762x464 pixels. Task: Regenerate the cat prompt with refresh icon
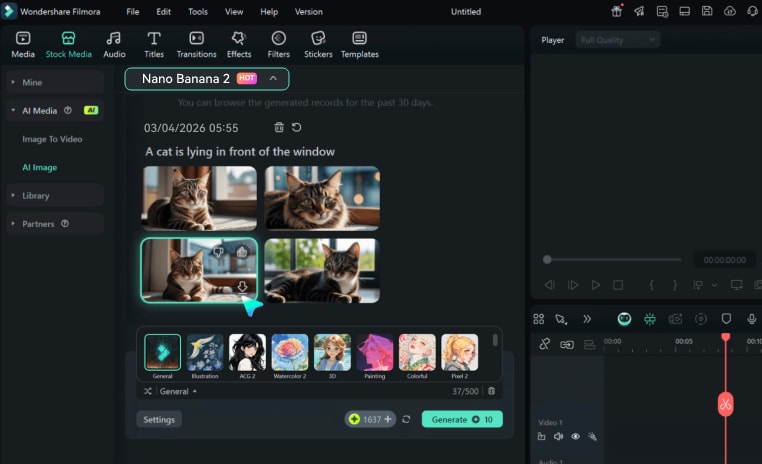296,127
